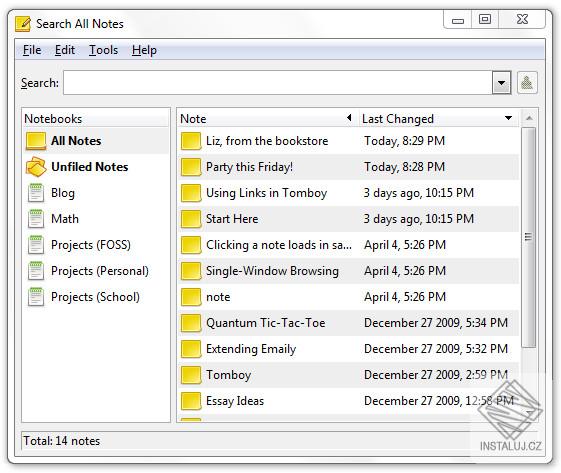Select the All Notes notebook icon
Screen dimensions: 561x473
(36, 141)
